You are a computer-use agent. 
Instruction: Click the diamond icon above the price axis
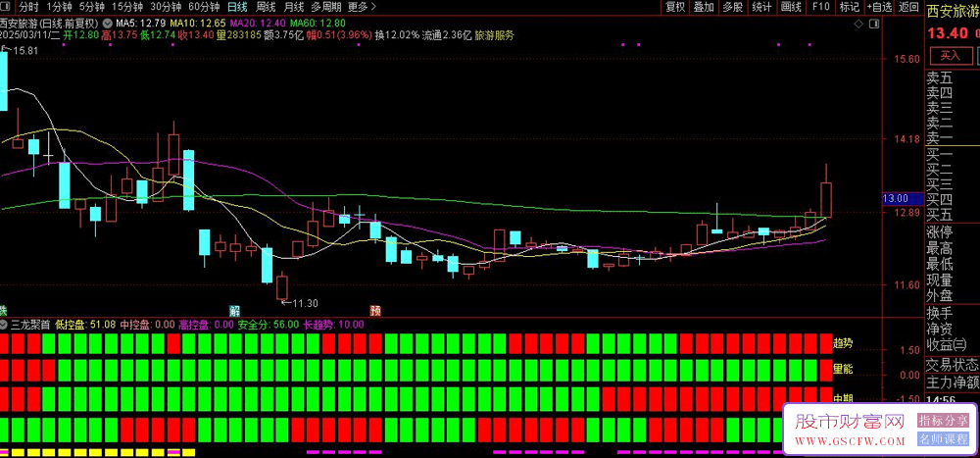click(x=857, y=22)
